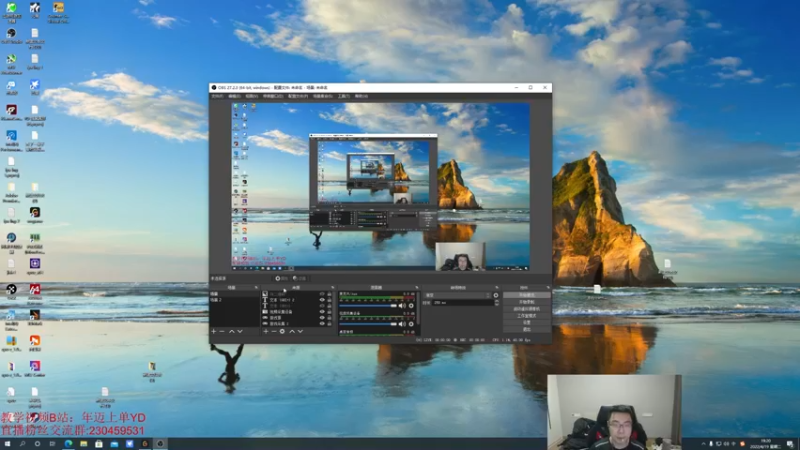Toggle visibility of 文本 (GDI+) 2 source
Viewport: 800px width, 450px height.
(x=322, y=300)
